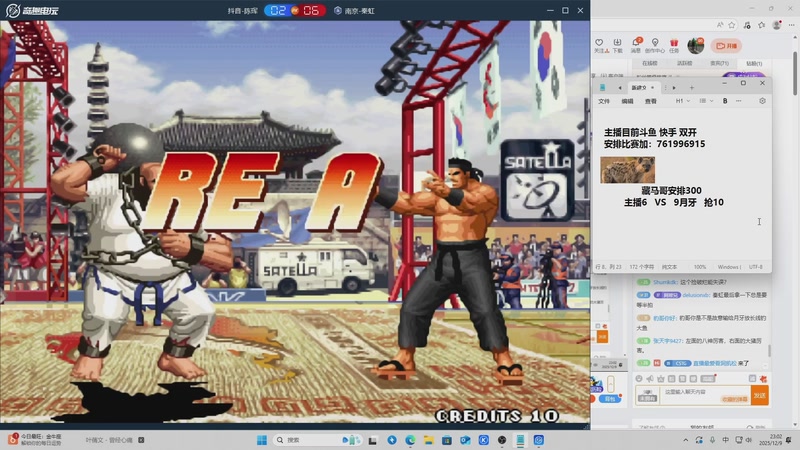Open Windows Start menu
Screen dimensions: 800x450
pos(262,440)
